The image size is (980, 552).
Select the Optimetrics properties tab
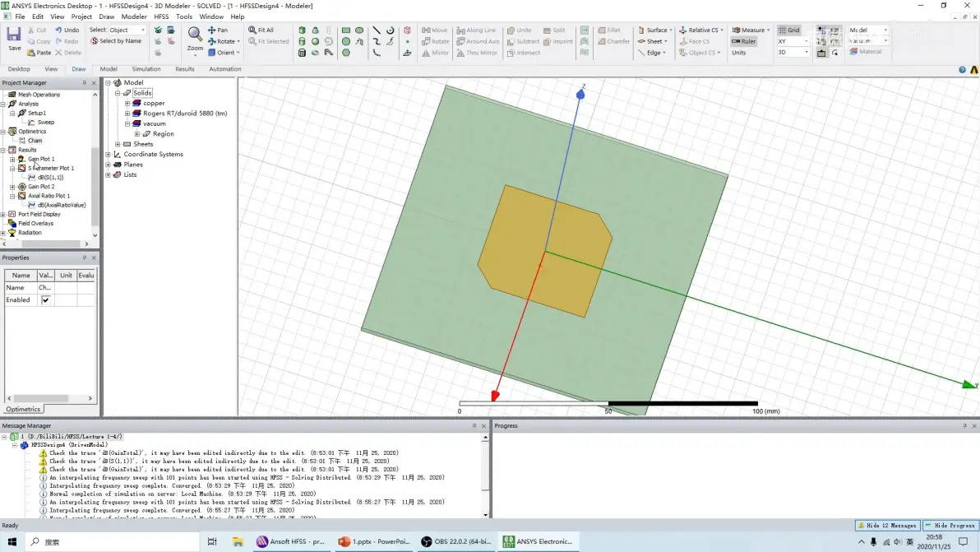coord(23,410)
